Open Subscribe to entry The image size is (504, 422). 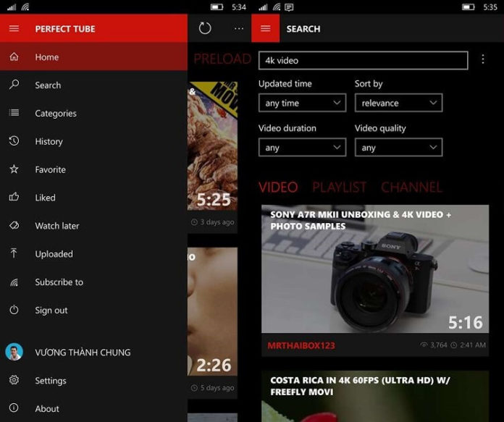[x=93, y=282]
